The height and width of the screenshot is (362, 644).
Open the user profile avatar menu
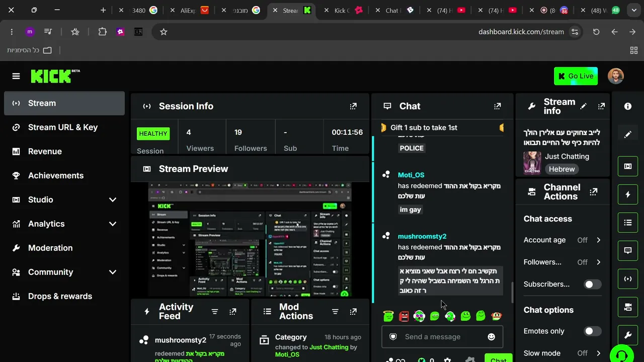point(616,76)
